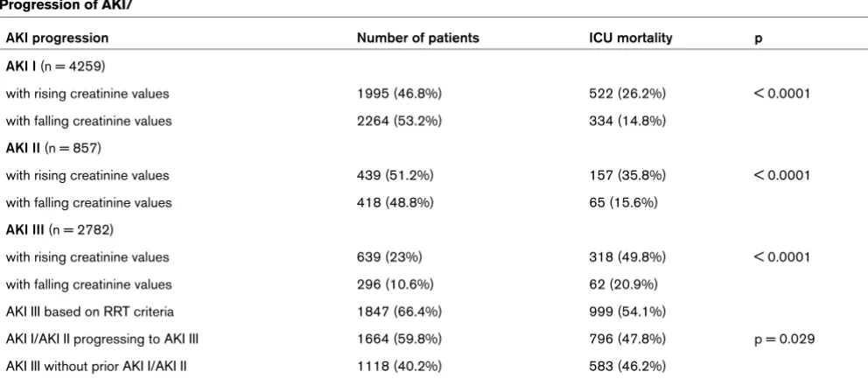The height and width of the screenshot is (379, 868).
Task: Click the 'ICU mortality' column header
Action: pyautogui.click(x=631, y=39)
